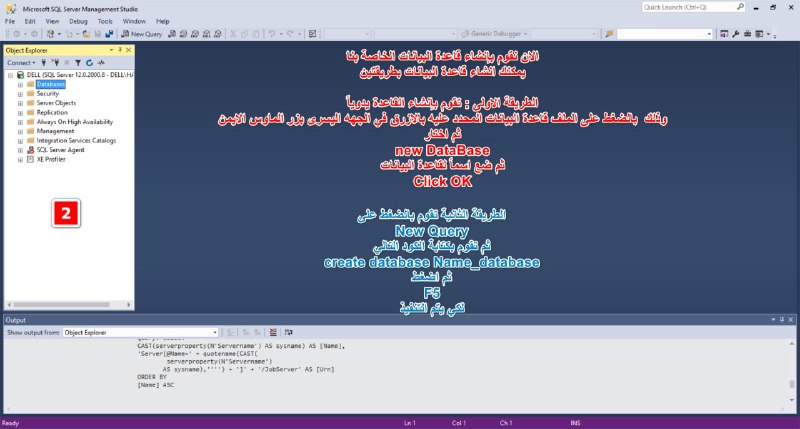Screen dimensions: 800x429
Task: Click in the Quick Launch search field
Action: click(x=688, y=7)
